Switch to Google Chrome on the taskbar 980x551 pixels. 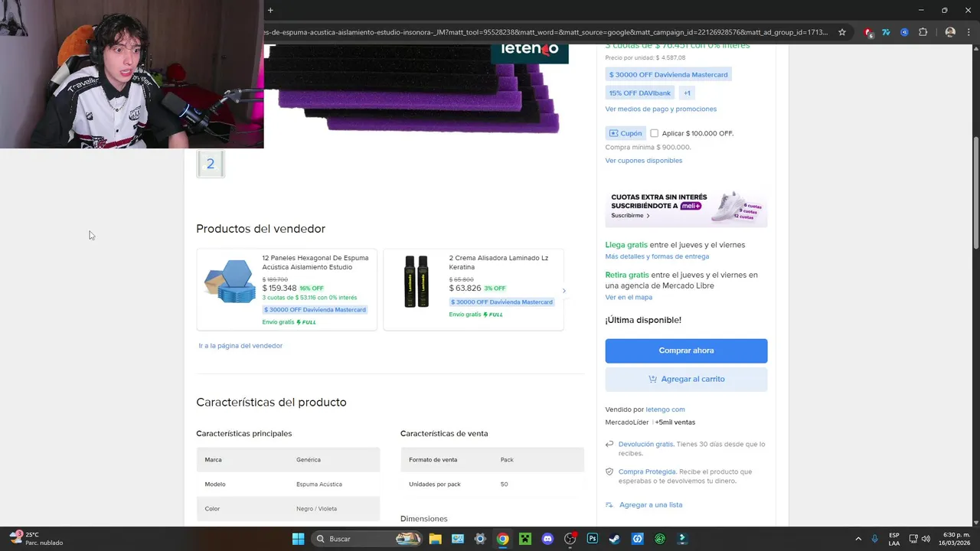502,539
